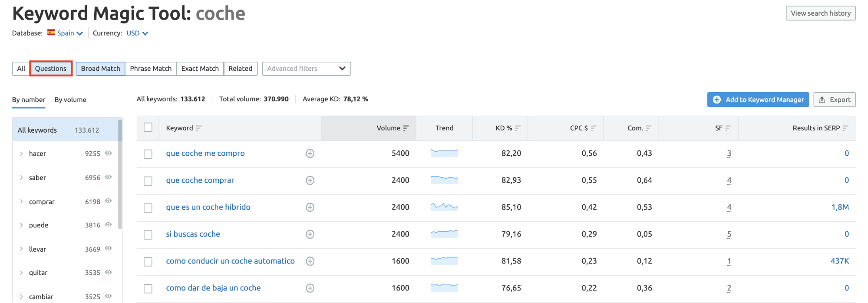Tick the select-all checkbox in table header
The width and height of the screenshot is (868, 303).
pyautogui.click(x=148, y=127)
